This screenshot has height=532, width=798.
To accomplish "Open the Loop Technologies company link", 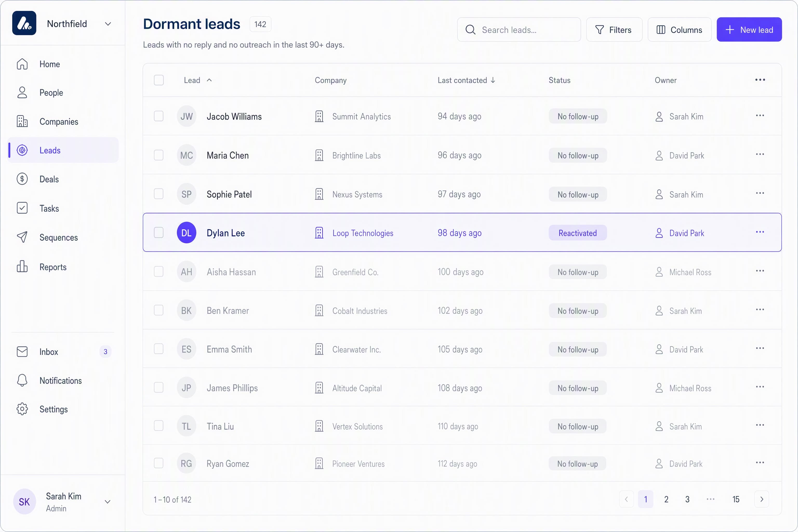I will click(363, 233).
